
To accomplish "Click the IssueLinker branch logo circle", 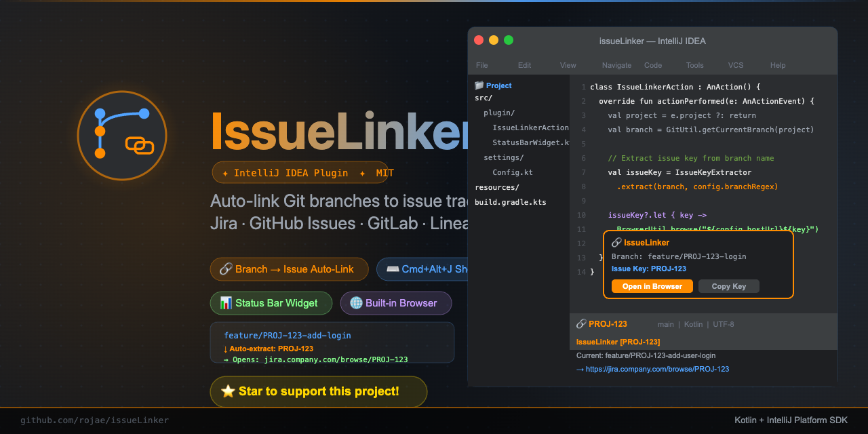I will [122, 136].
